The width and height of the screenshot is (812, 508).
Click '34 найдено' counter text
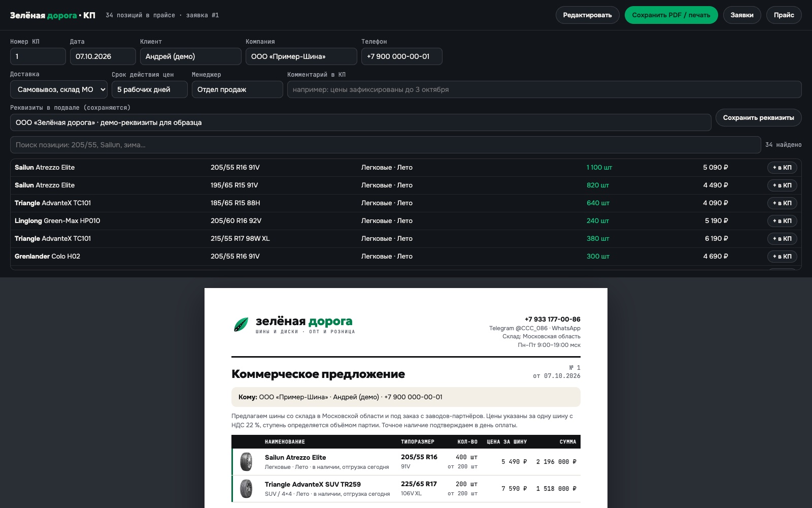tap(784, 145)
